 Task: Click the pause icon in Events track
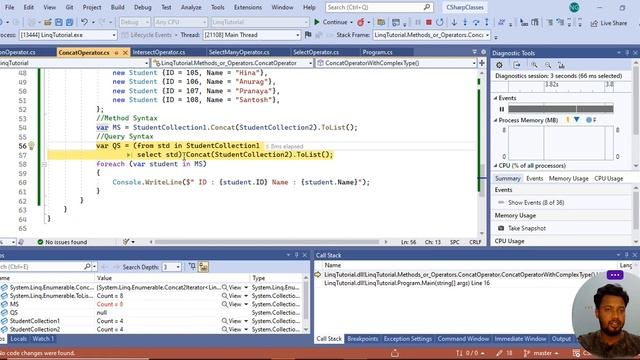(502, 109)
